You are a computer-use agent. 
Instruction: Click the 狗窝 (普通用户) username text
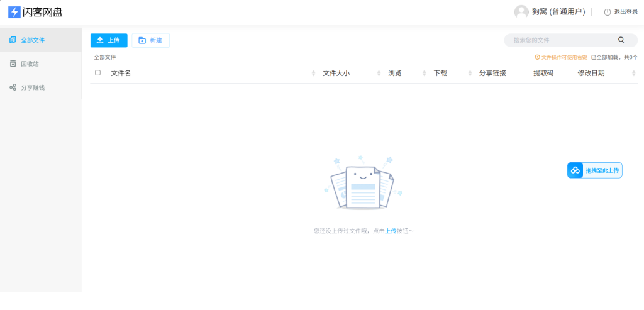558,12
